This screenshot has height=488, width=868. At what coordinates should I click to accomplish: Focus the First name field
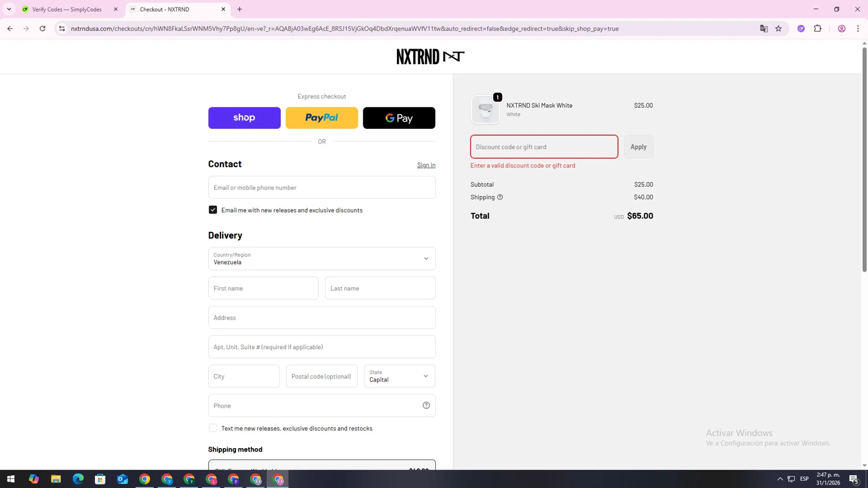click(263, 288)
